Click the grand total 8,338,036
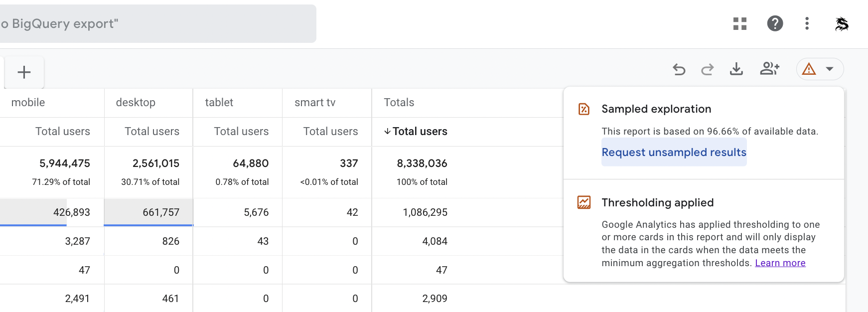Viewport: 868px width, 312px height. [x=422, y=163]
